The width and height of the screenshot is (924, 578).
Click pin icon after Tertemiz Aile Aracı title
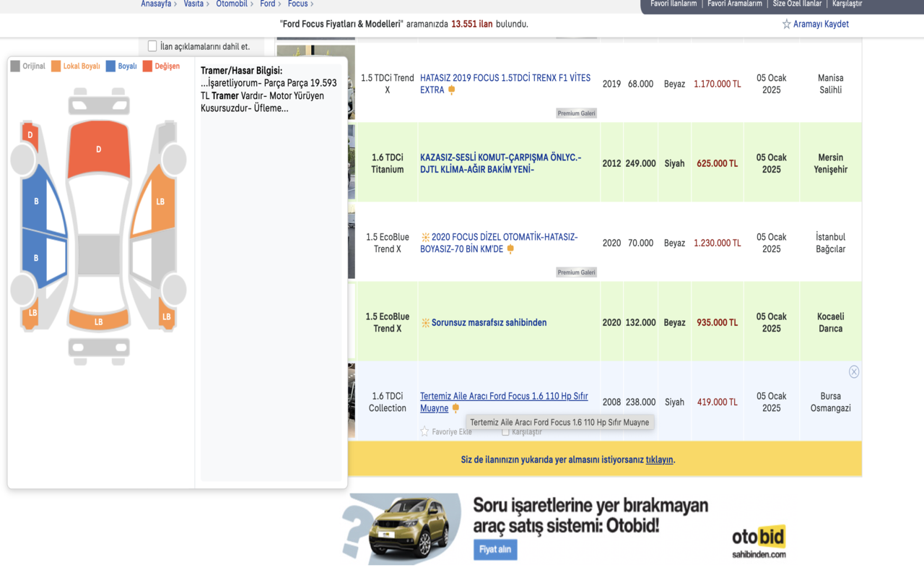[455, 408]
